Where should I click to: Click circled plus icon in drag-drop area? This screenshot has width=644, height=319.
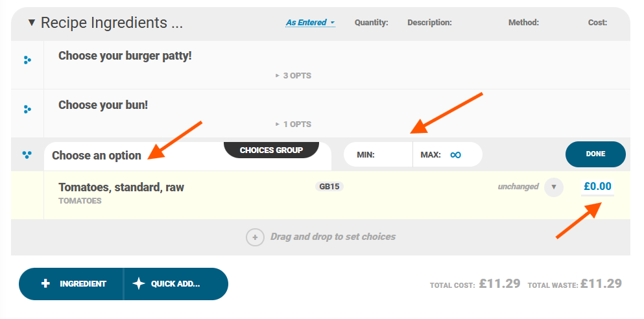[x=255, y=237]
